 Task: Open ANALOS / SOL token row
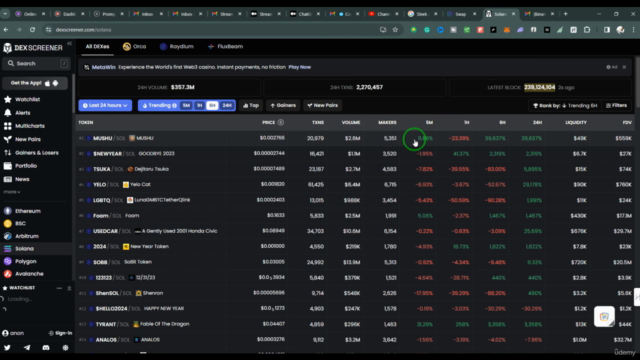click(355, 340)
